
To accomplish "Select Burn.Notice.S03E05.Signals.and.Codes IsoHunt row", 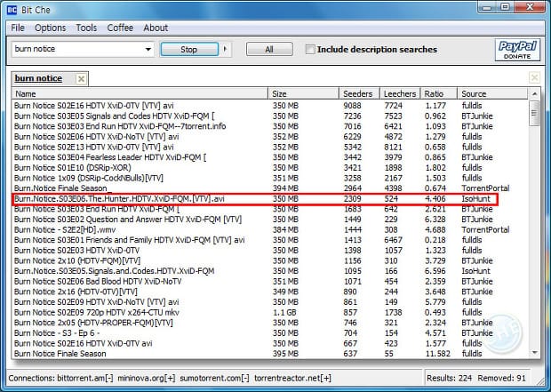I will point(270,271).
